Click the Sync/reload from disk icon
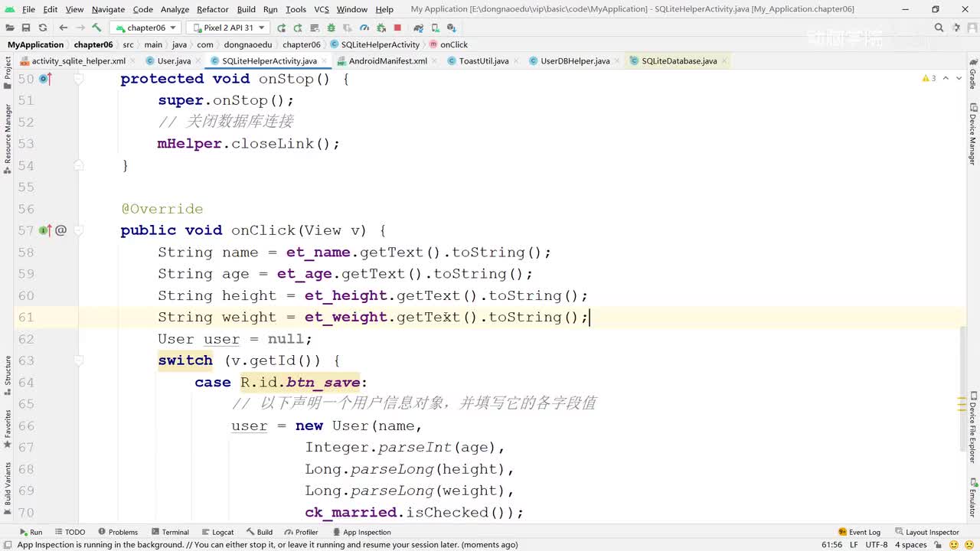This screenshot has width=980, height=551. click(43, 28)
